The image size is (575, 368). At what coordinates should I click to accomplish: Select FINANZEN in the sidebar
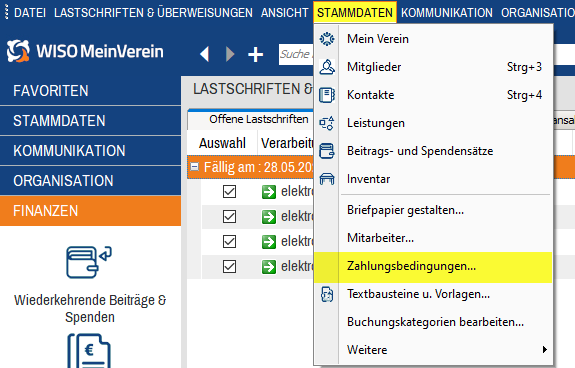pos(91,211)
